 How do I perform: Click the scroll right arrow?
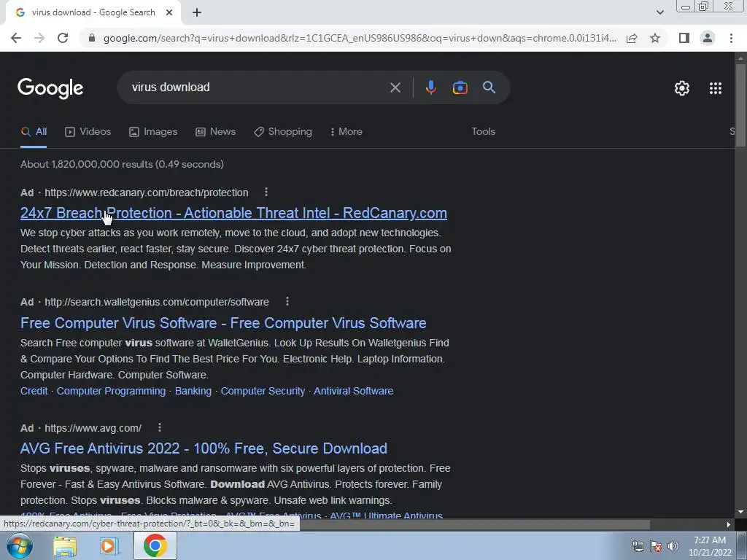729,525
